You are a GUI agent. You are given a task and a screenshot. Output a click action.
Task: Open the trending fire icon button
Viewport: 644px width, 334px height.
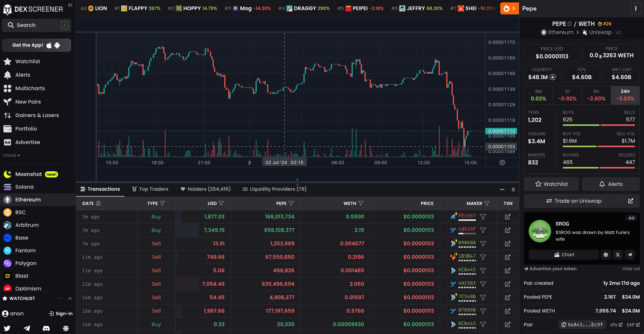click(509, 8)
